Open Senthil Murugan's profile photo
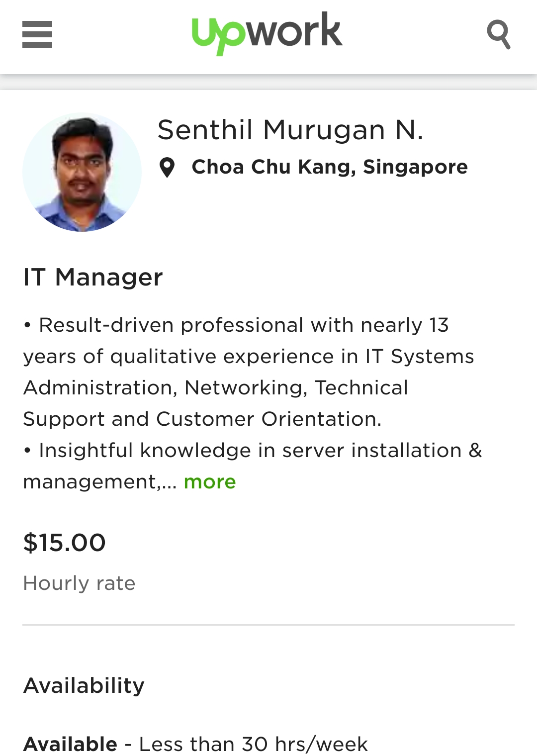537x756 pixels. [82, 172]
